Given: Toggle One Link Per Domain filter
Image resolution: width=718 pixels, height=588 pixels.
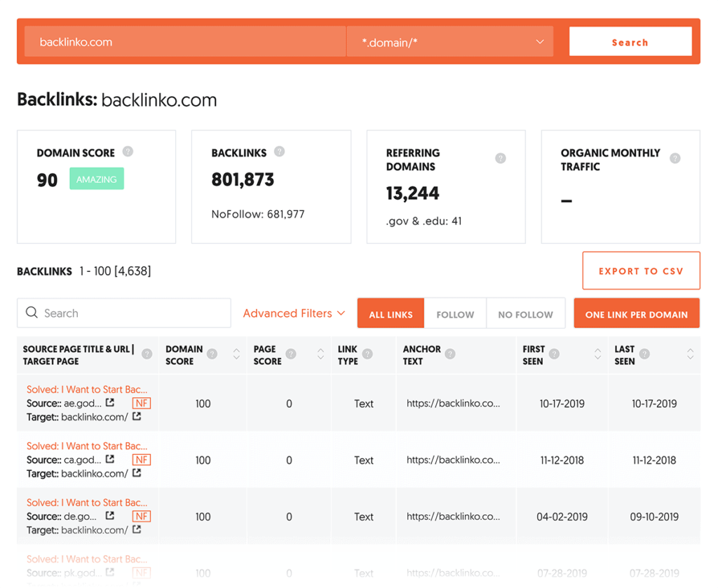Looking at the screenshot, I should point(636,314).
